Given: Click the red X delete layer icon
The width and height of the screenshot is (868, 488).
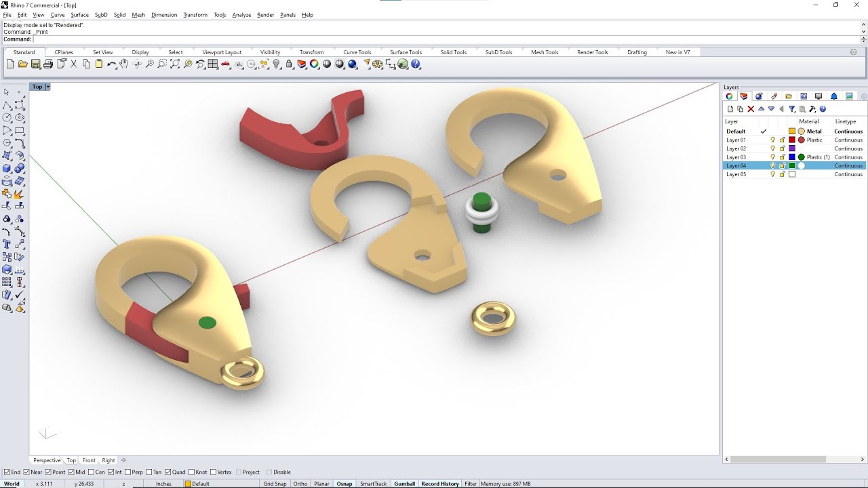Looking at the screenshot, I should click(x=751, y=109).
